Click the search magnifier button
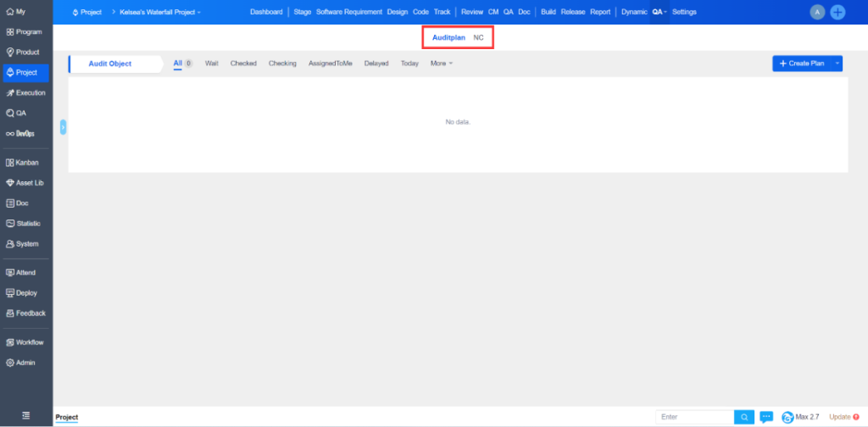The height and width of the screenshot is (427, 868). click(x=743, y=417)
